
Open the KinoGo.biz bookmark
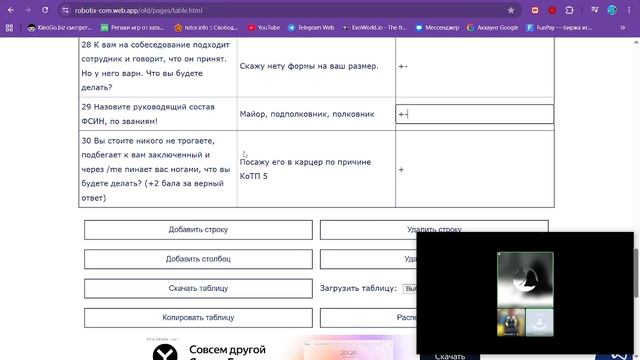click(x=60, y=28)
